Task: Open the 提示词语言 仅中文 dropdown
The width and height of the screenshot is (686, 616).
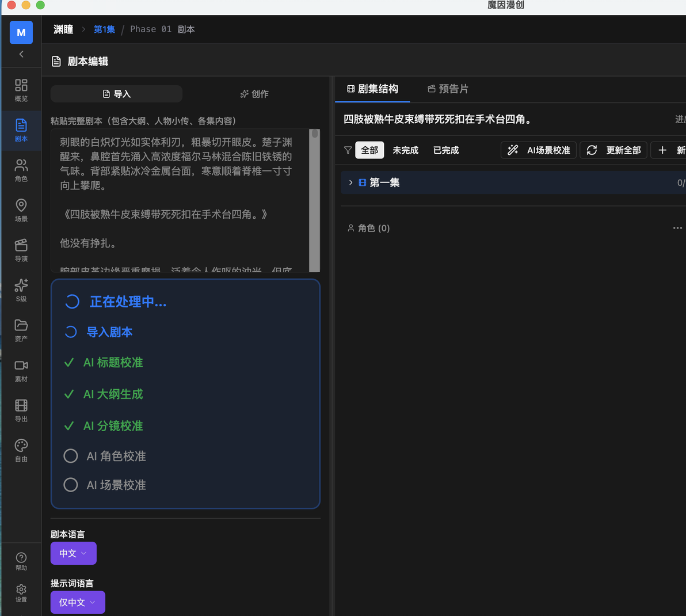Action: tap(78, 602)
